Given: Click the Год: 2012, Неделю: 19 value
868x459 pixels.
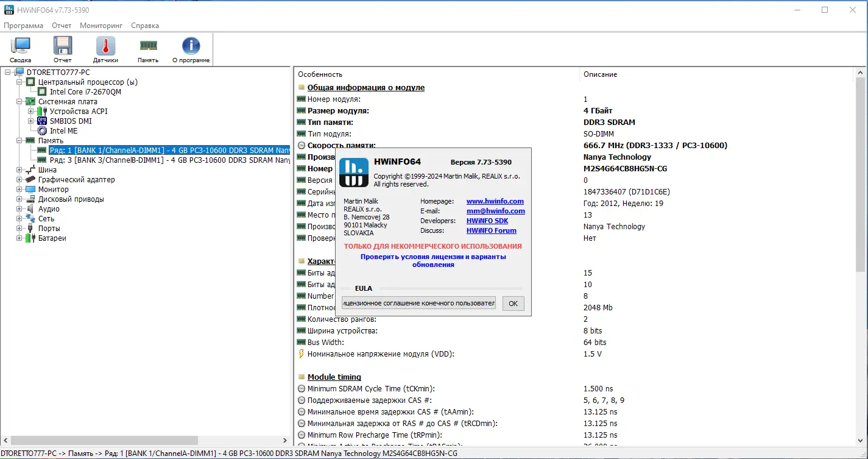Looking at the screenshot, I should pyautogui.click(x=623, y=203).
